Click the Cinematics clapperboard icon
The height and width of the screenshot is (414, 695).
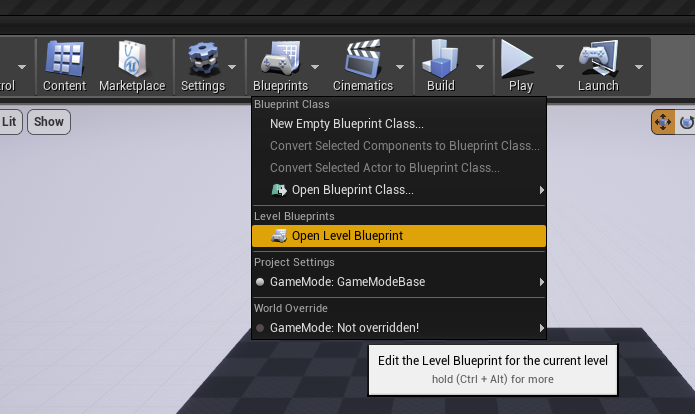pos(363,58)
